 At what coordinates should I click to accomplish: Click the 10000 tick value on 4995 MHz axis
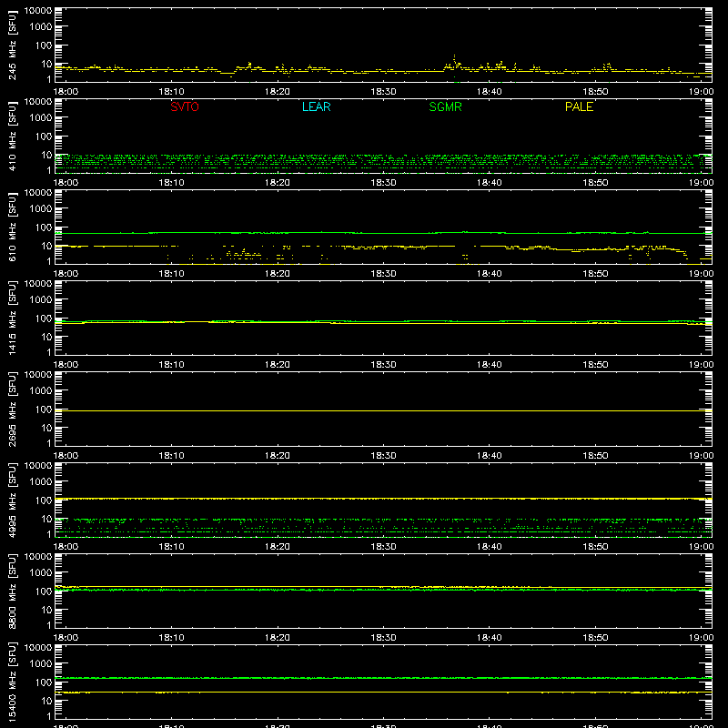coord(38,466)
